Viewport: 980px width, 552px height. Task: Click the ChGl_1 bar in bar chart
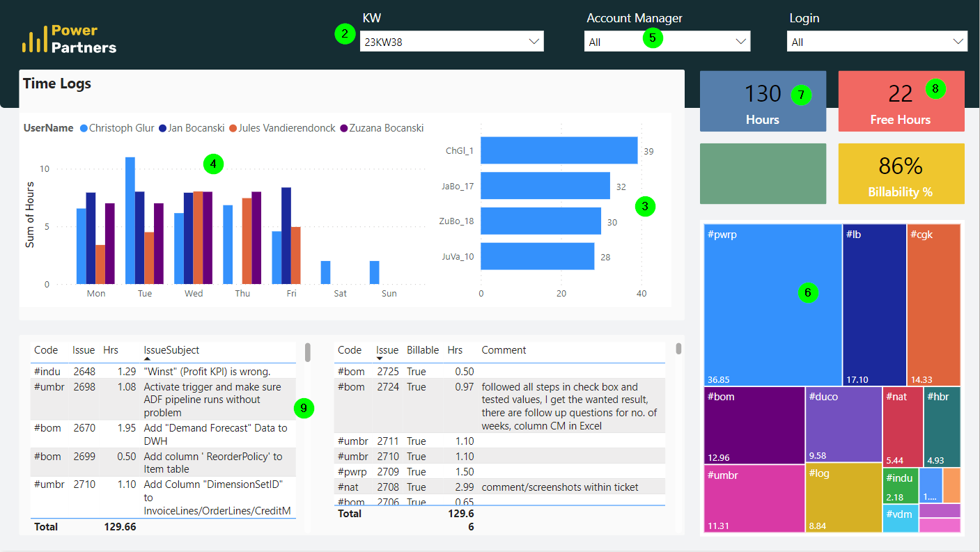[559, 150]
